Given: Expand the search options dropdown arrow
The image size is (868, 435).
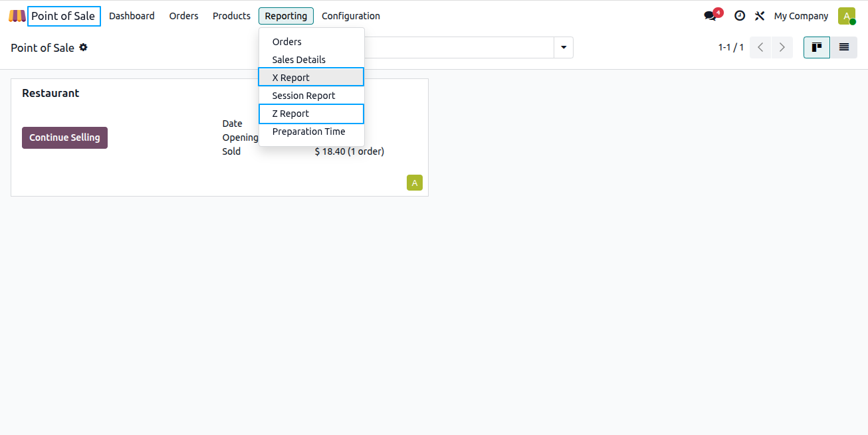Looking at the screenshot, I should pyautogui.click(x=564, y=47).
